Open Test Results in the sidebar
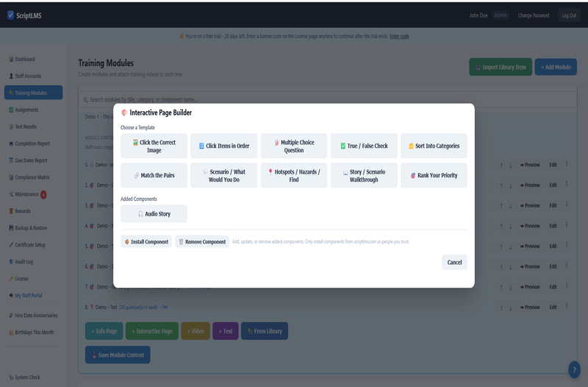The image size is (588, 387). click(33, 127)
